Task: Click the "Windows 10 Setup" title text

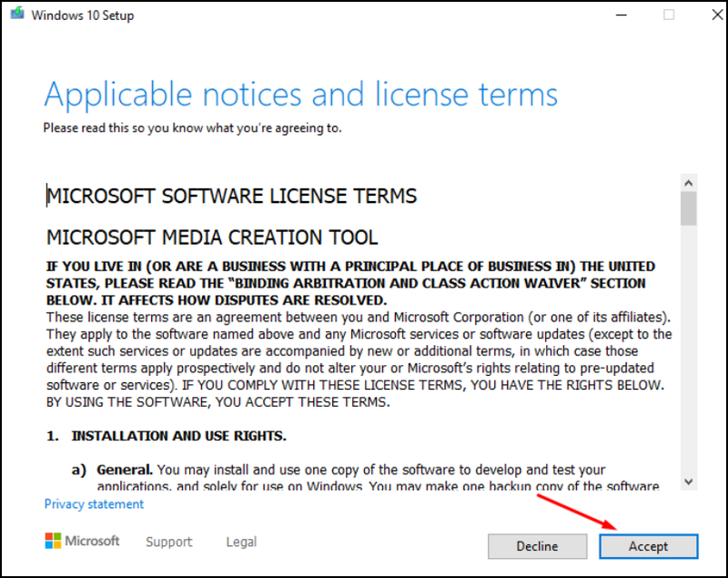Action: coord(83,15)
